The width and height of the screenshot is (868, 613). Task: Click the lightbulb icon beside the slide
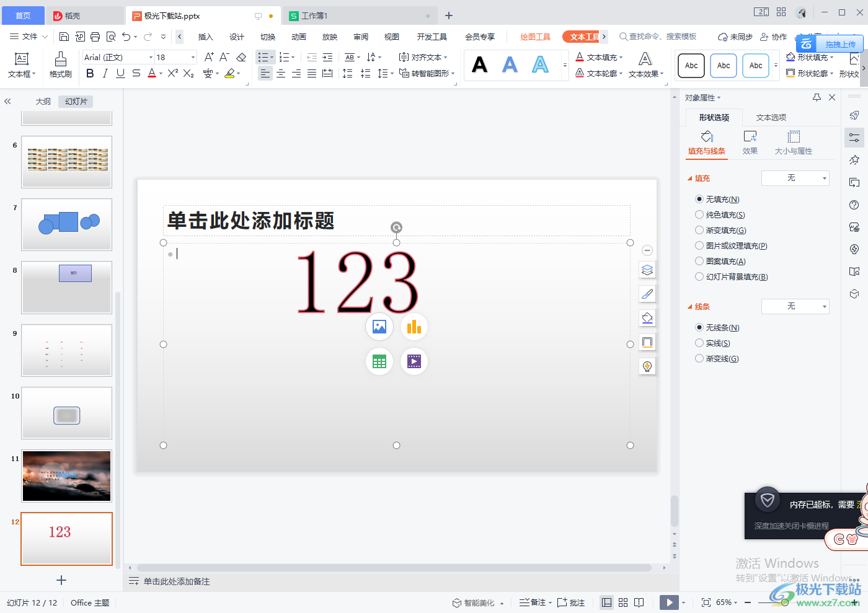pos(647,366)
